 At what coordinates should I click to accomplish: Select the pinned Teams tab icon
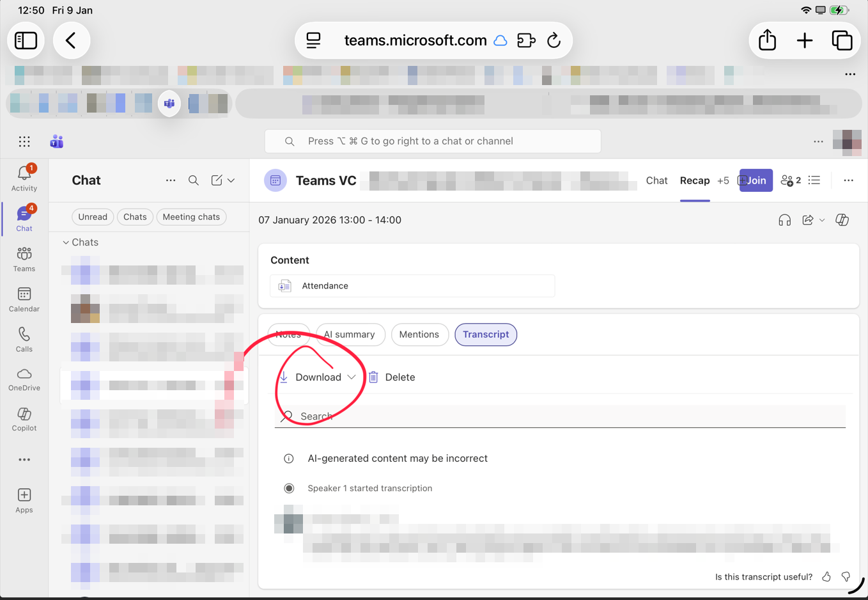point(169,104)
